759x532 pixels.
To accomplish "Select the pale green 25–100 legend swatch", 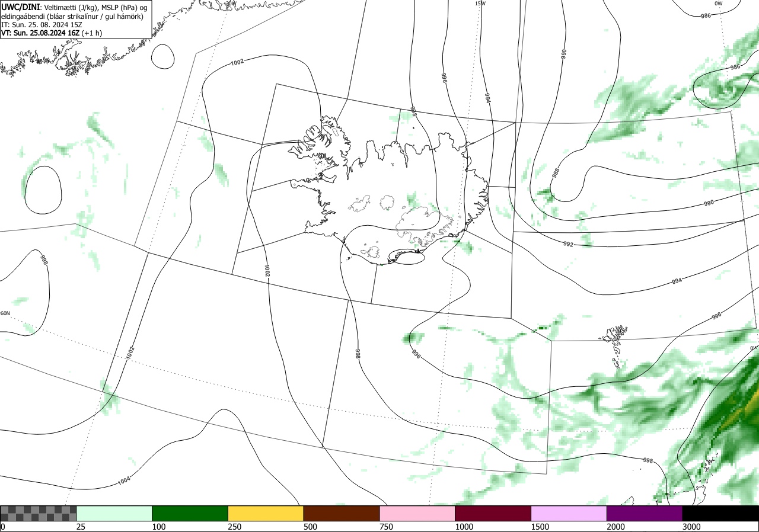I will click(x=114, y=513).
